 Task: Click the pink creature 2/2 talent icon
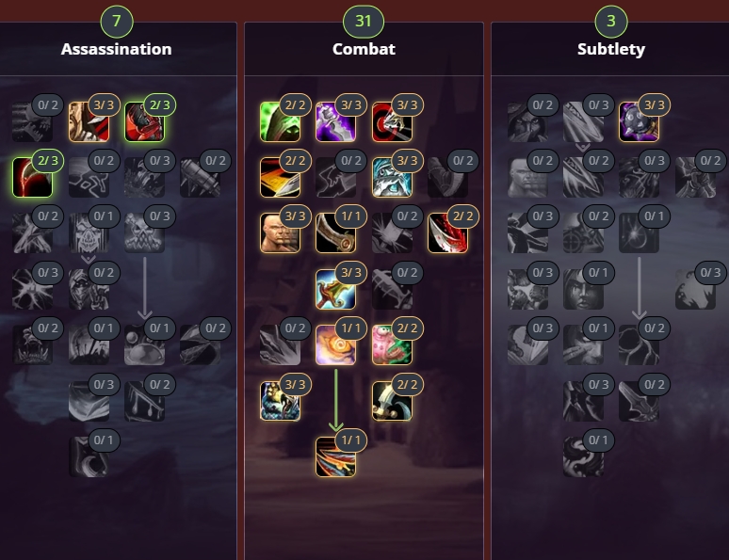392,344
